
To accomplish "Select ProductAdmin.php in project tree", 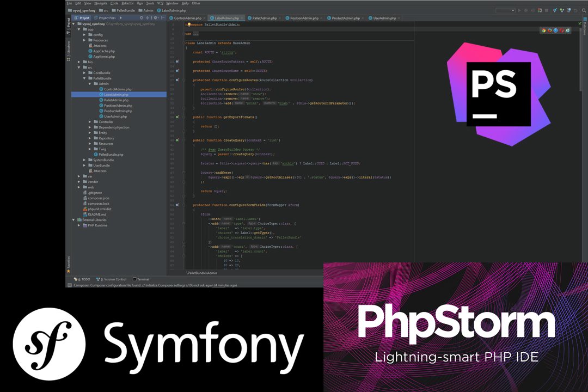I will point(115,111).
